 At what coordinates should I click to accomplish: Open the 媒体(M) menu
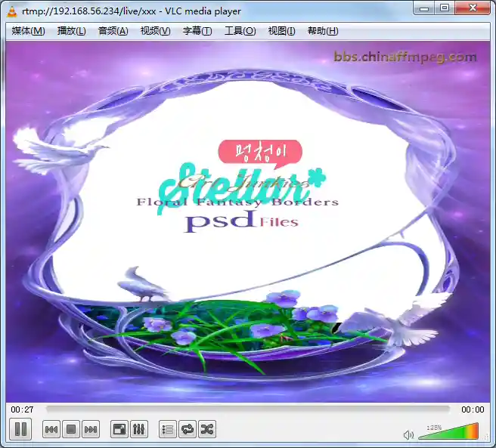tap(28, 31)
